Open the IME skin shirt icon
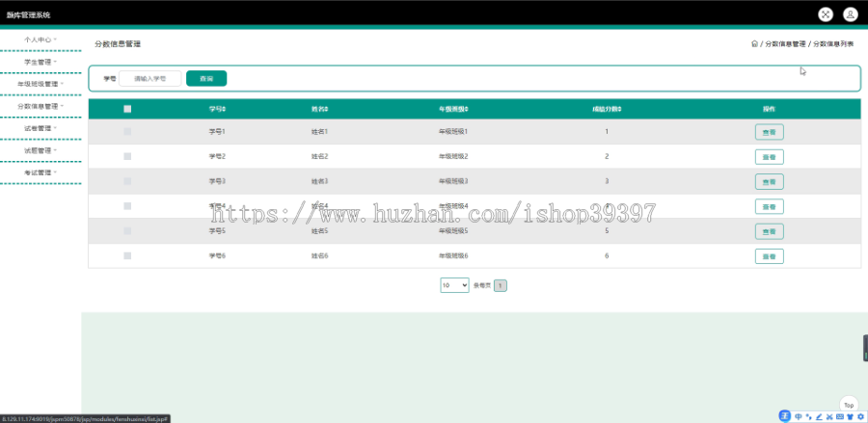Image resolution: width=868 pixels, height=423 pixels. point(850,417)
